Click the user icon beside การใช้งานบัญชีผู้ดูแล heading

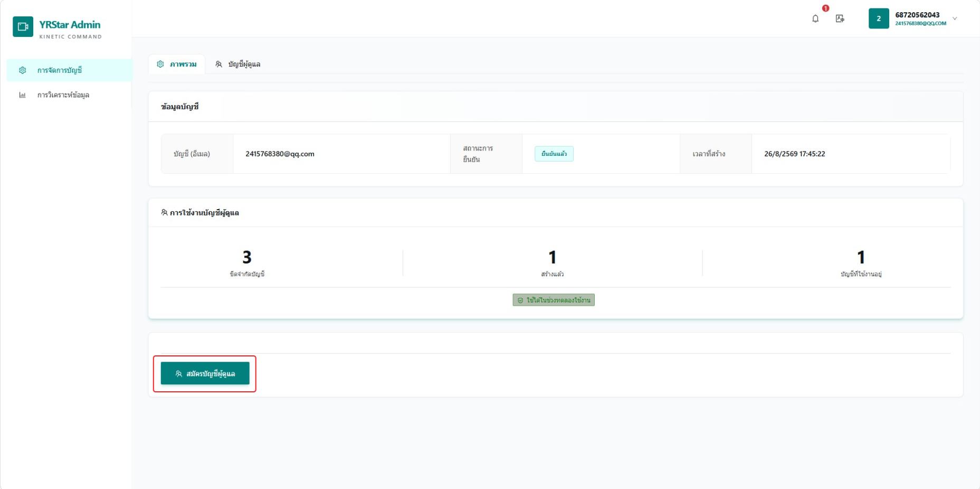tap(164, 212)
